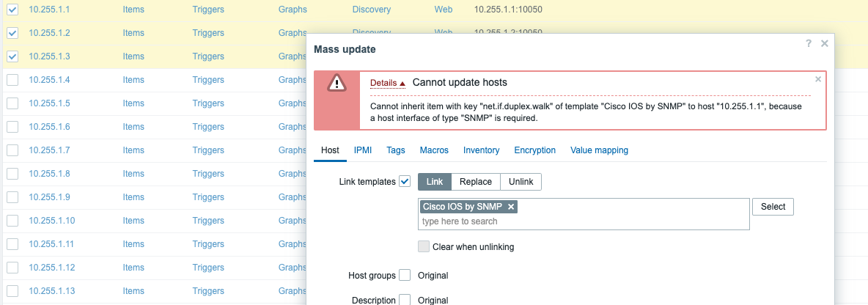The image size is (868, 305).
Task: Open host 10.255.1.6 link
Action: click(x=49, y=127)
